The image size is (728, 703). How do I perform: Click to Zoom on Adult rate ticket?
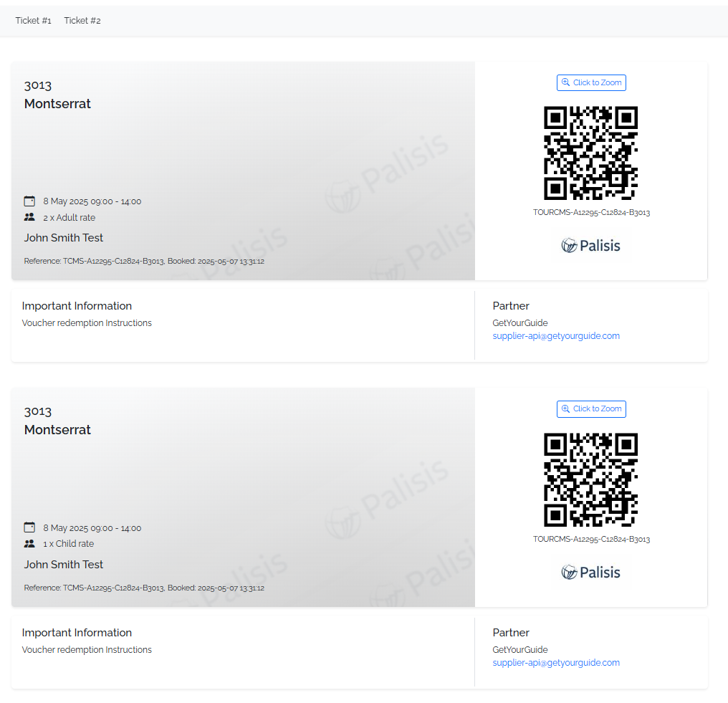coord(591,82)
